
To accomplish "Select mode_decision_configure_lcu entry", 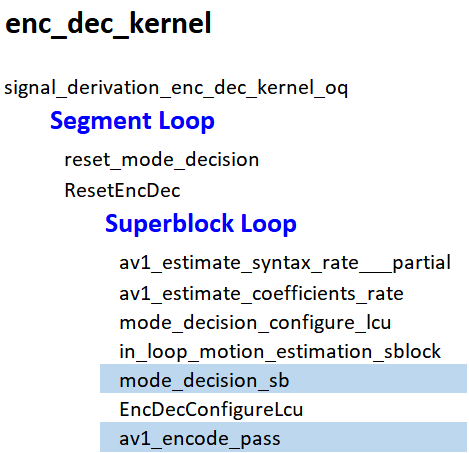I will (x=255, y=323).
